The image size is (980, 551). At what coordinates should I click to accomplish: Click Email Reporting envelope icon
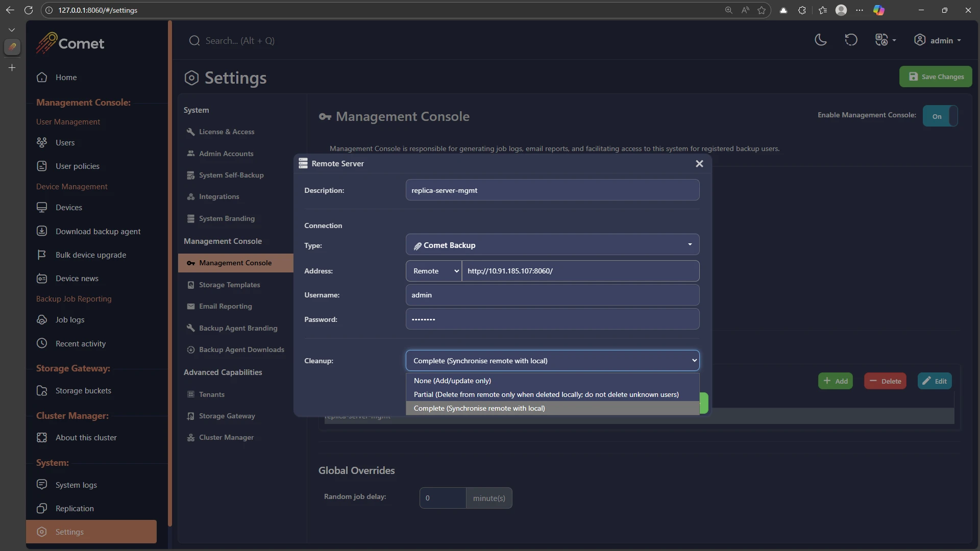191,306
